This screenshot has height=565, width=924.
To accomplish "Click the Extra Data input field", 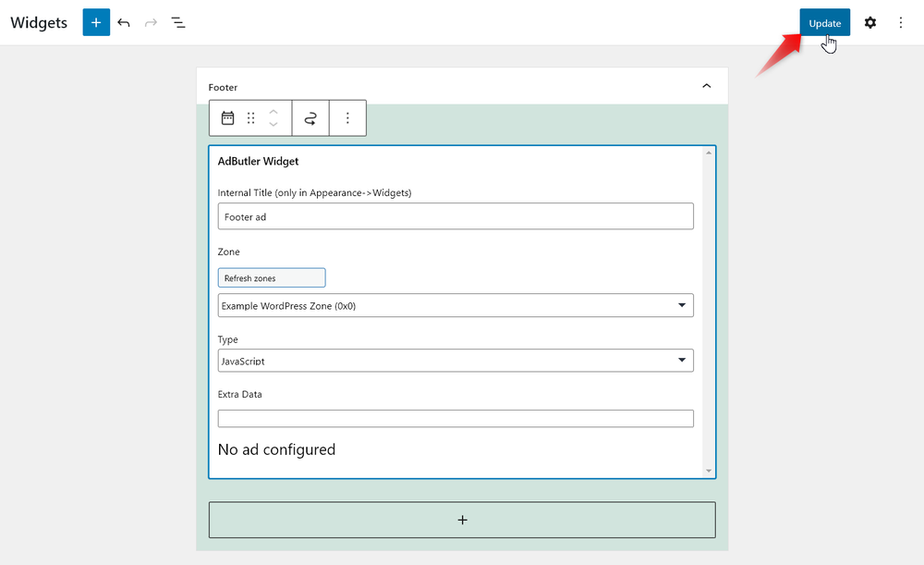I will (456, 418).
